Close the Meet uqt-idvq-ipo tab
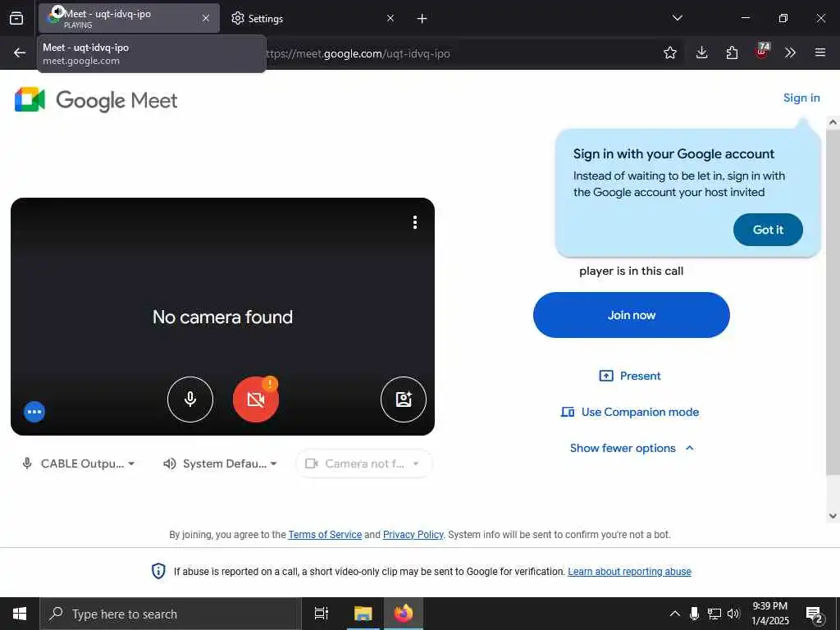Screen dimensions: 840x630 [206, 18]
